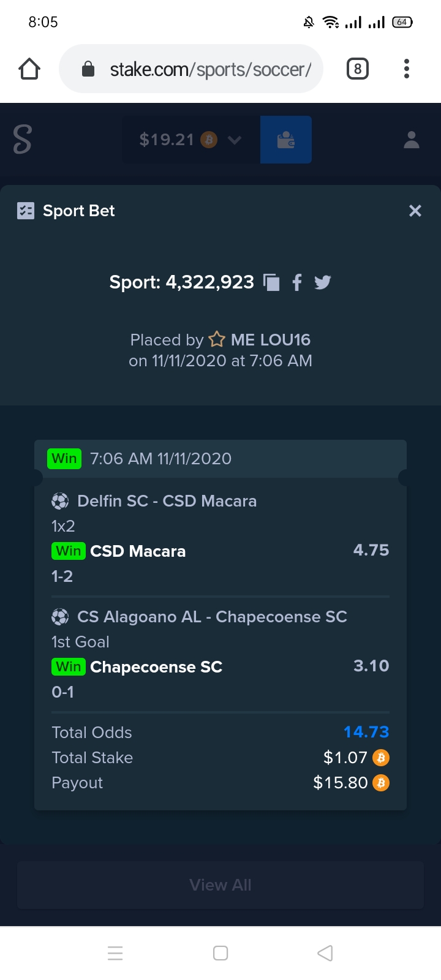Open CS Alagoano AL - Chapecoense SC match
Screen dimensions: 441x980
212,617
